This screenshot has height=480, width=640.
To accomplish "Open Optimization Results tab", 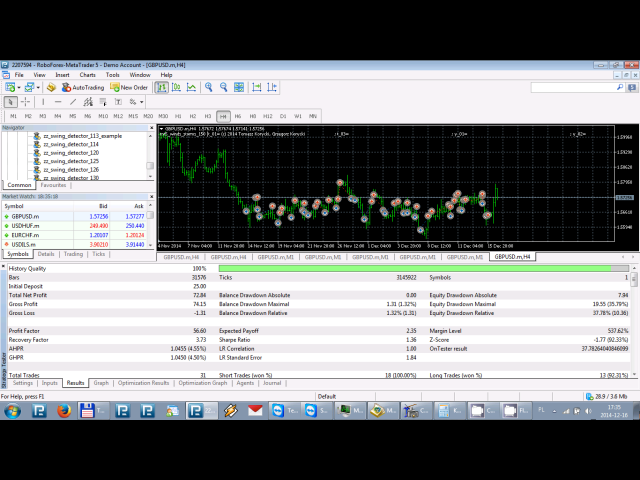I will coord(143,383).
